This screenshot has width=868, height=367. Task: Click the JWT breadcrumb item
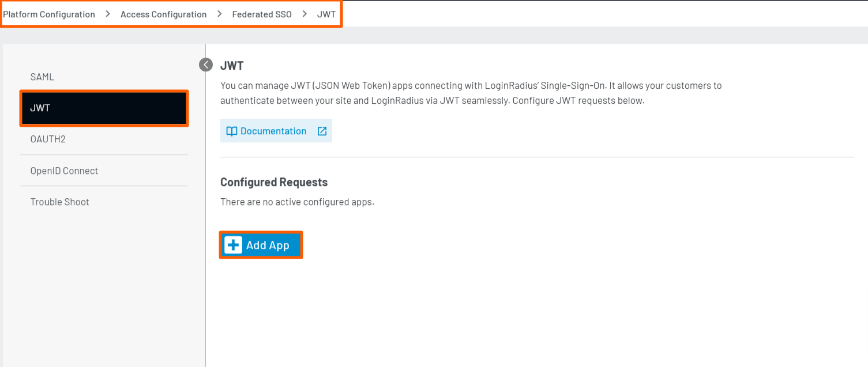click(326, 14)
